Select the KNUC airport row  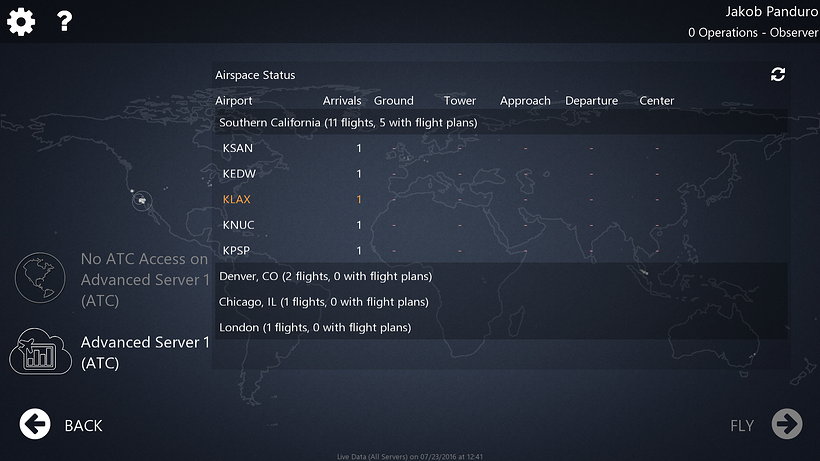[501, 225]
